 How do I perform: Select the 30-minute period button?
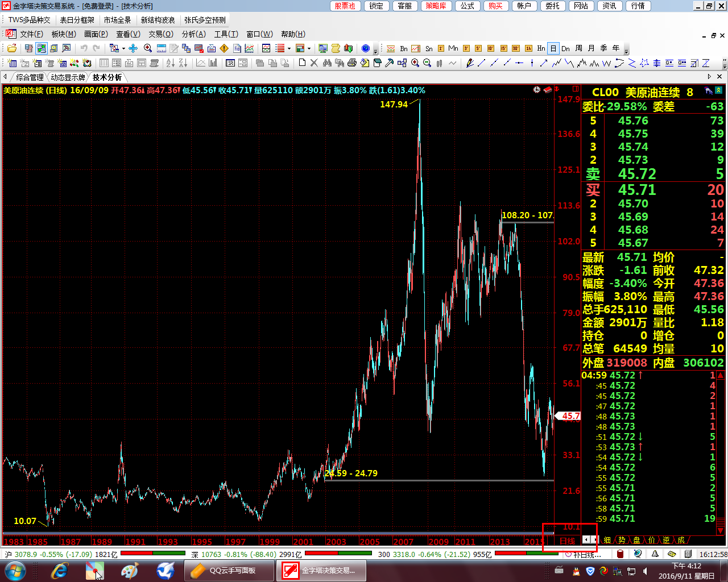coord(516,48)
